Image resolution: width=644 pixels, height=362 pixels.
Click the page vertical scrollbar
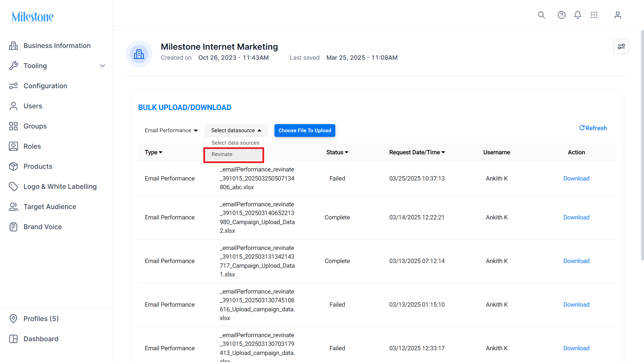click(642, 145)
